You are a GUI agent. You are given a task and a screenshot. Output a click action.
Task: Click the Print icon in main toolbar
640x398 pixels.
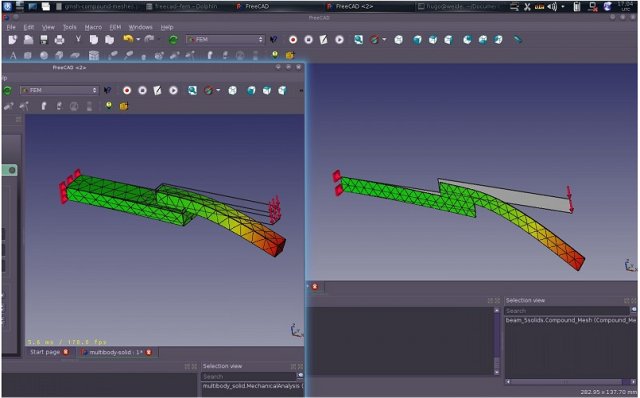[x=59, y=40]
